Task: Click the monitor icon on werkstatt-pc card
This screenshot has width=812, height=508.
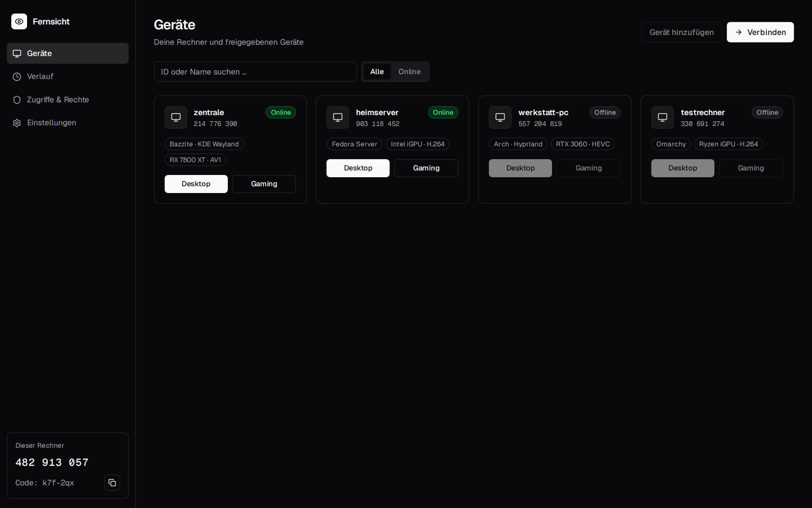Action: pyautogui.click(x=500, y=117)
